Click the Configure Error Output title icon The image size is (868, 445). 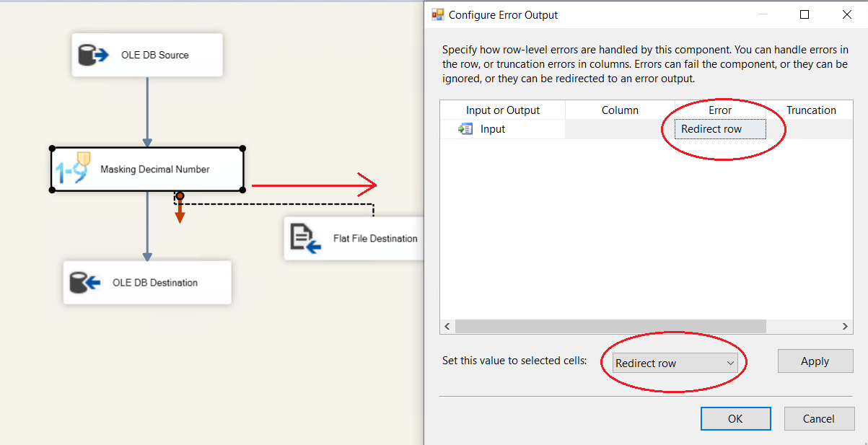tap(438, 14)
